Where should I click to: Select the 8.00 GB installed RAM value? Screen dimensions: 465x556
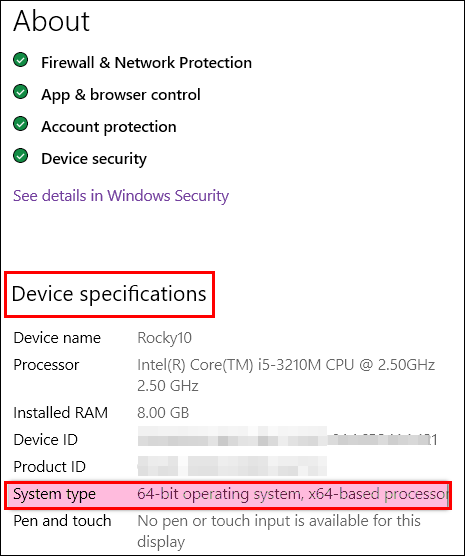[x=163, y=413]
